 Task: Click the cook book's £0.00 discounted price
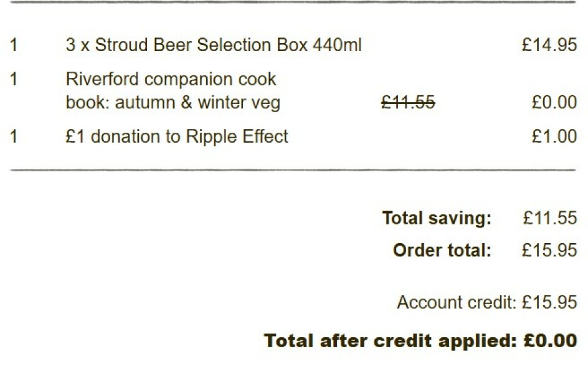click(554, 103)
